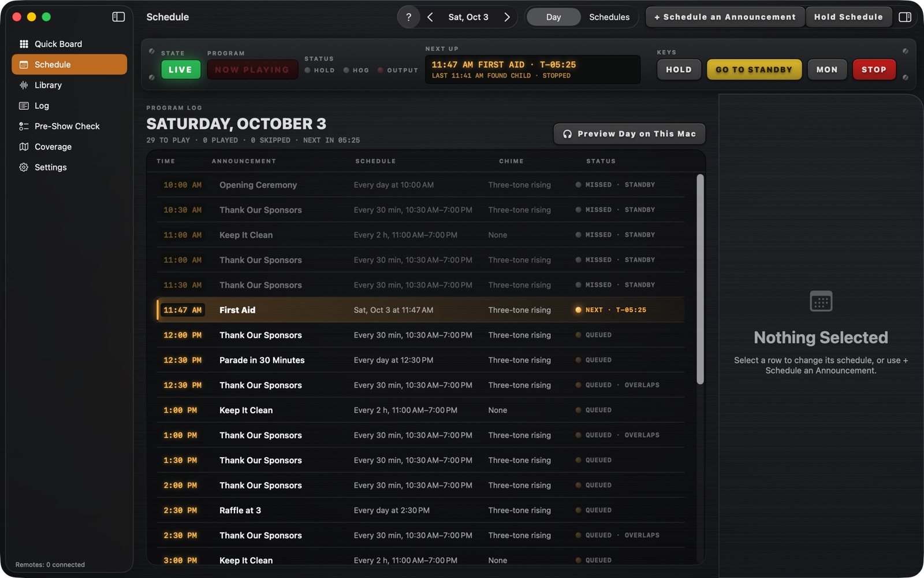Click the calendar icon in empty inspector
The width and height of the screenshot is (924, 578).
coord(821,301)
